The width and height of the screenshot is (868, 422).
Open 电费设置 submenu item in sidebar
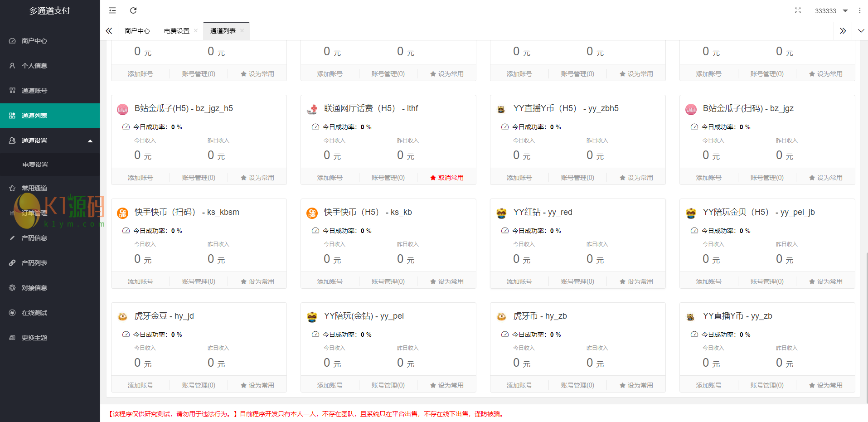coord(50,165)
